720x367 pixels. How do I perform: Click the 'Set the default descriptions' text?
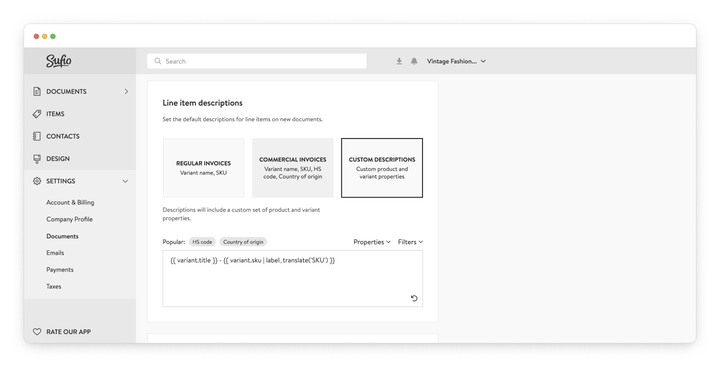point(242,119)
